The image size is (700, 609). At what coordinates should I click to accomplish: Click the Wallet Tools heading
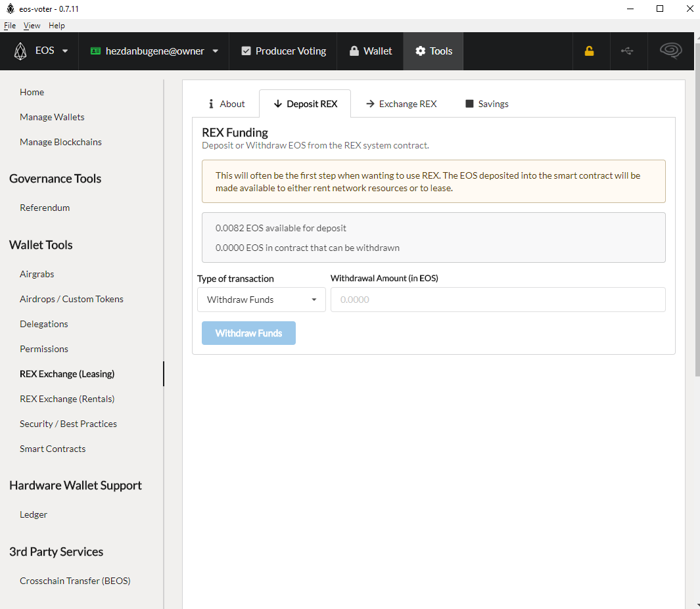click(41, 245)
